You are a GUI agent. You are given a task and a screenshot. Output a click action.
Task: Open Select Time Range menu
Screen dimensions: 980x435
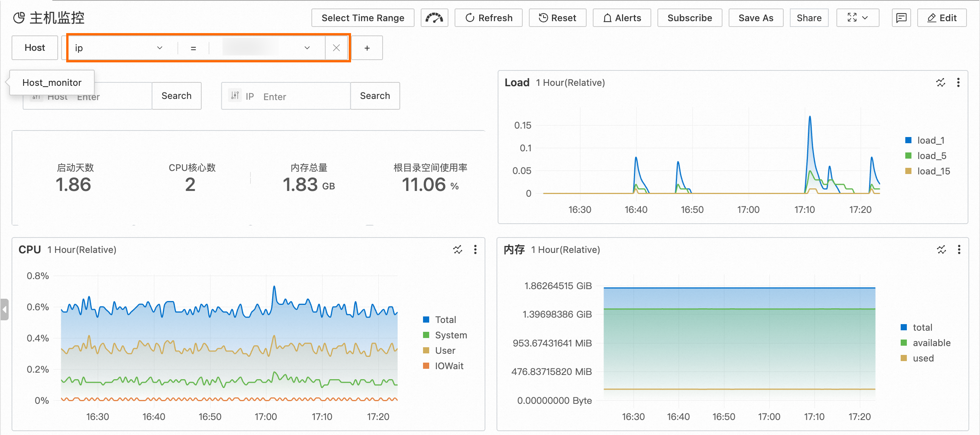pos(363,18)
